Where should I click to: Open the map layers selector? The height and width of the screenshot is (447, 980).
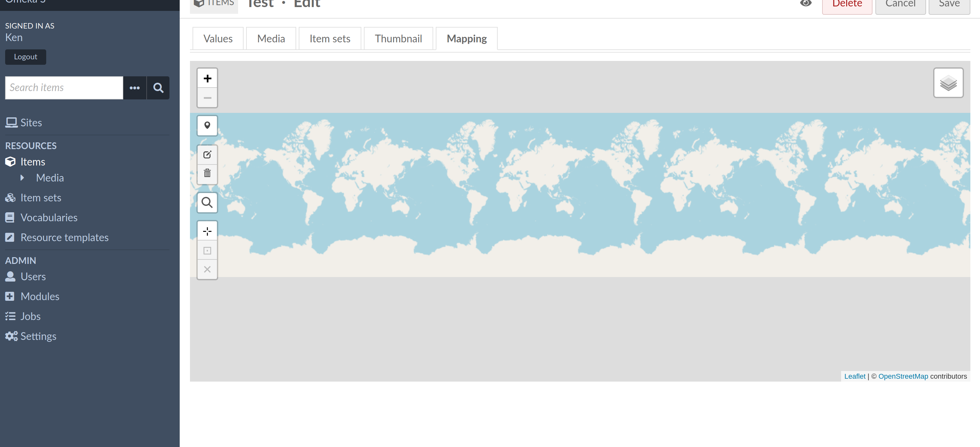pos(948,82)
